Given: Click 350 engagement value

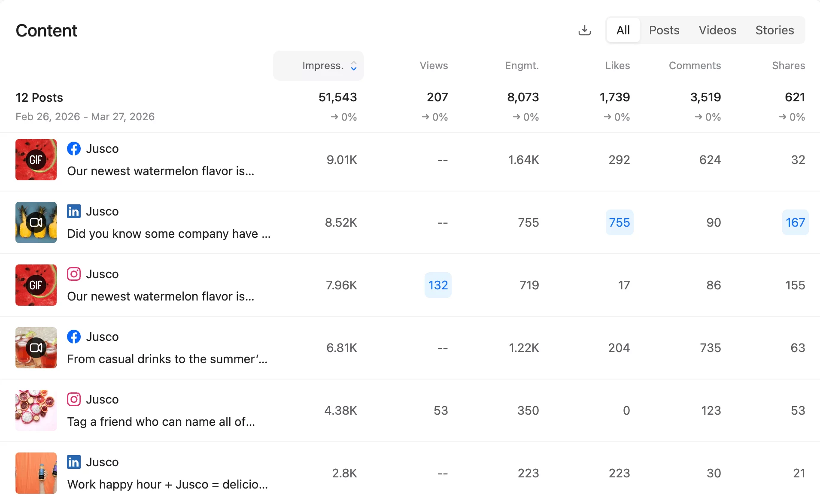Looking at the screenshot, I should 528,410.
